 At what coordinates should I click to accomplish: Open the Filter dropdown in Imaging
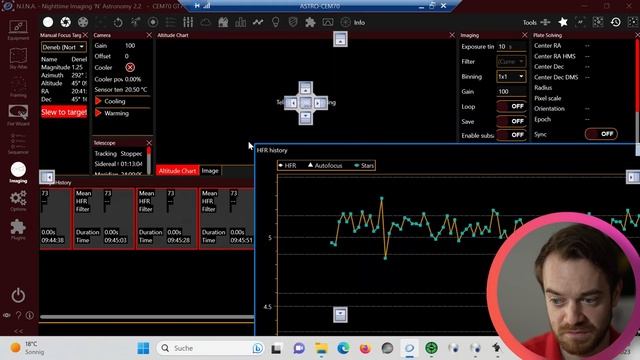511,62
